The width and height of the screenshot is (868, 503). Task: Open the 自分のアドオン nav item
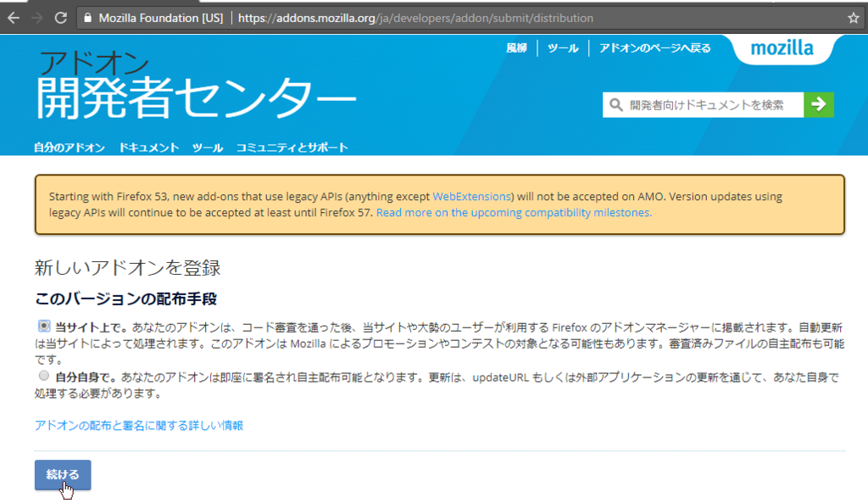(x=70, y=148)
